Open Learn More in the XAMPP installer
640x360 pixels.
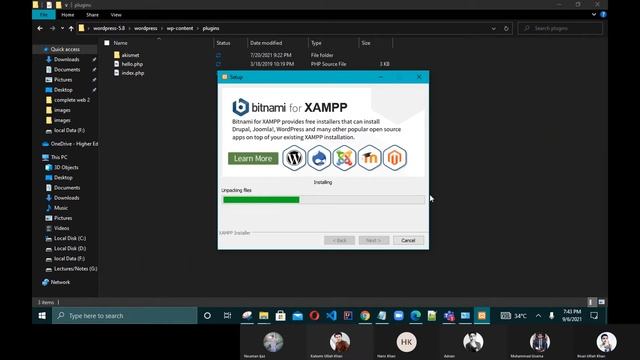click(x=253, y=158)
